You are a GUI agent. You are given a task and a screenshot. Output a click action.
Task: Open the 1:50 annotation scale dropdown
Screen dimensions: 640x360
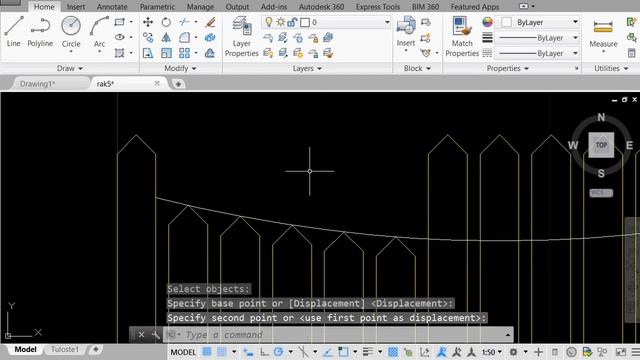492,351
